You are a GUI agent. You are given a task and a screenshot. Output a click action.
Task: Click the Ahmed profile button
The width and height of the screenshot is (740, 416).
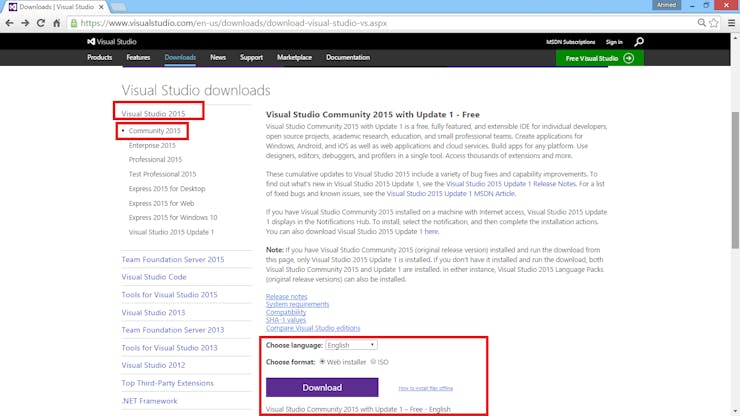coord(666,5)
